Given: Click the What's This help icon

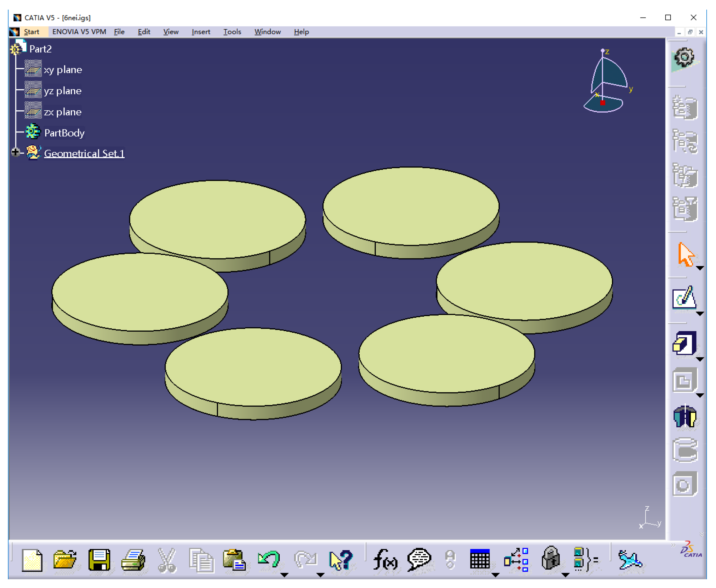Looking at the screenshot, I should click(340, 560).
